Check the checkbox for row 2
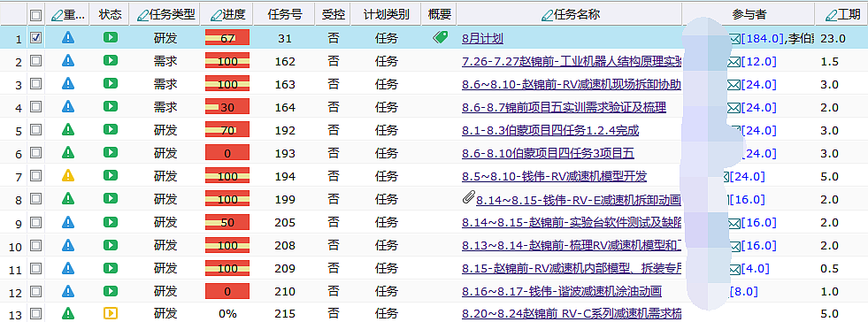The height and width of the screenshot is (322, 868). 36,60
